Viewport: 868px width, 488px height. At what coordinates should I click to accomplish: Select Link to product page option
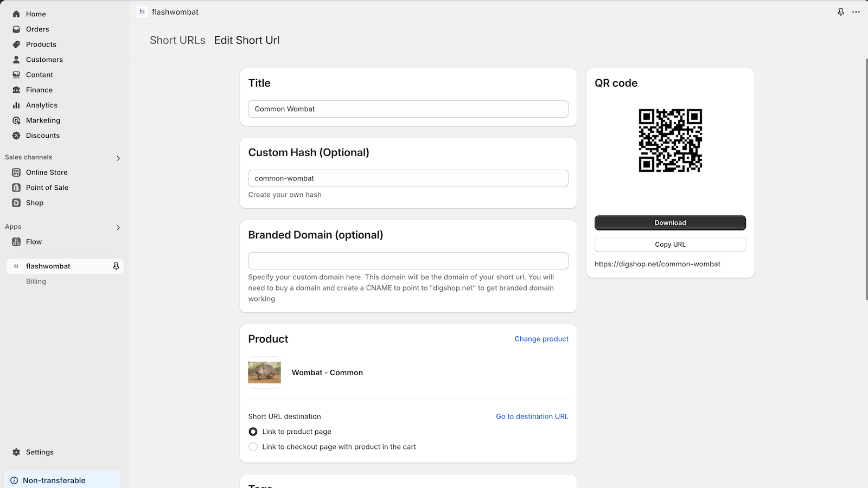pyautogui.click(x=253, y=432)
